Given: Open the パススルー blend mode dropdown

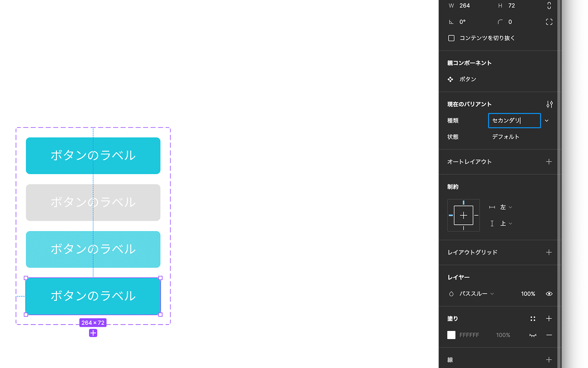Looking at the screenshot, I should click(x=476, y=294).
